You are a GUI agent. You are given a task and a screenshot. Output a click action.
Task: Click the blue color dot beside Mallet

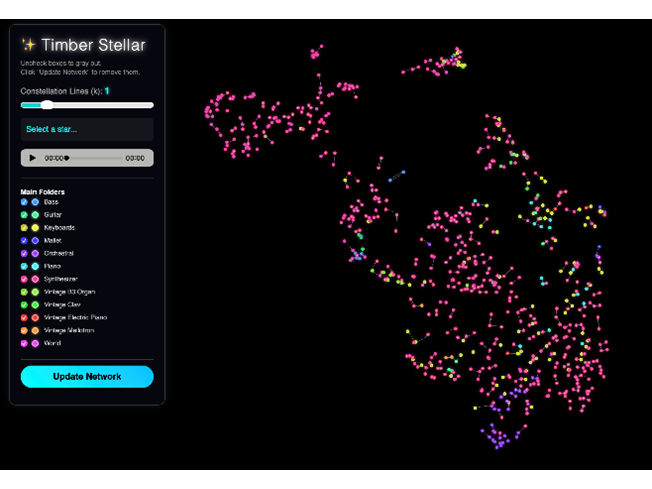[35, 241]
